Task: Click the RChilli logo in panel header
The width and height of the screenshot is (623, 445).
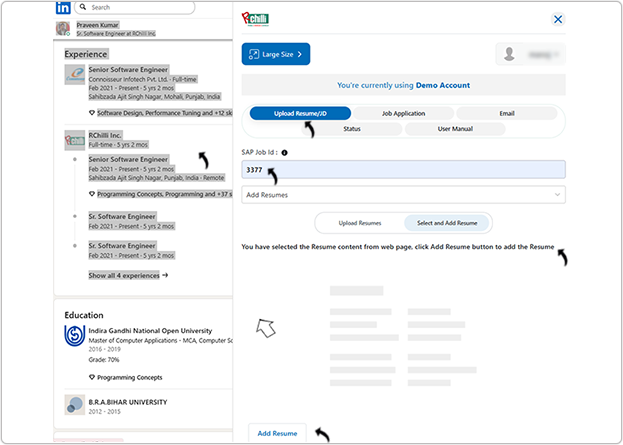Action: (255, 19)
